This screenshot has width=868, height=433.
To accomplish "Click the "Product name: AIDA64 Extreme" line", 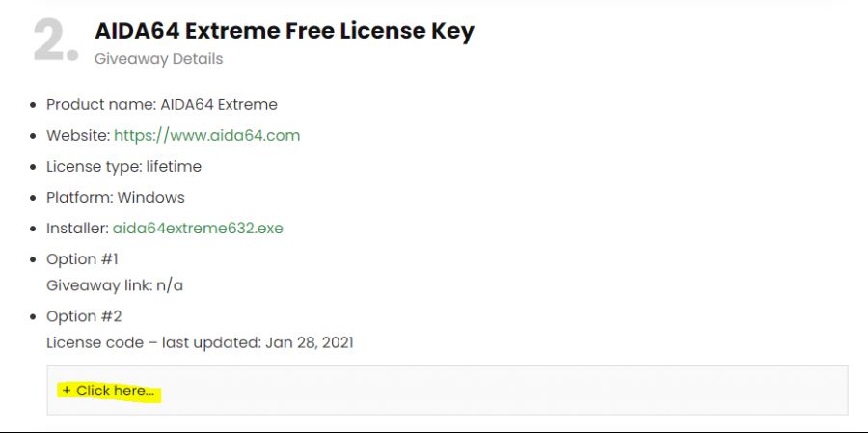I will [x=162, y=104].
